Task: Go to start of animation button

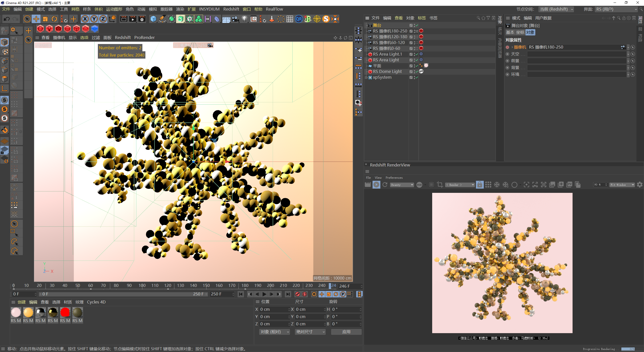Action: [241, 294]
